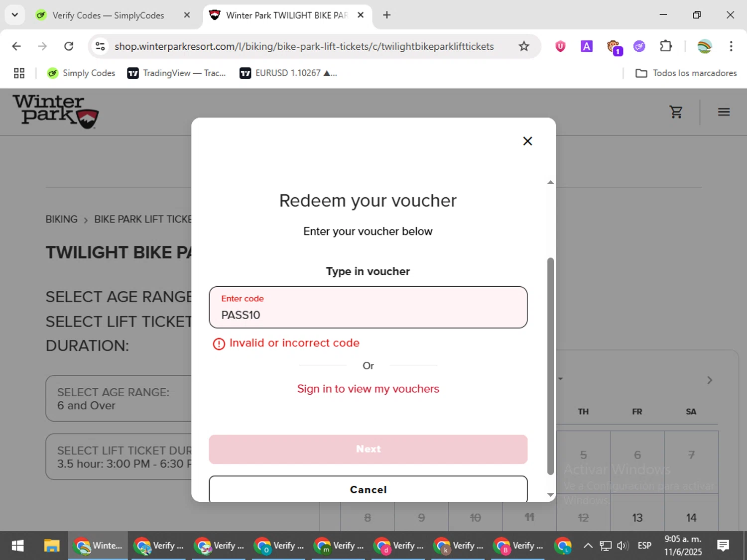The width and height of the screenshot is (747, 560).
Task: Select calendar date 13
Action: click(x=637, y=518)
